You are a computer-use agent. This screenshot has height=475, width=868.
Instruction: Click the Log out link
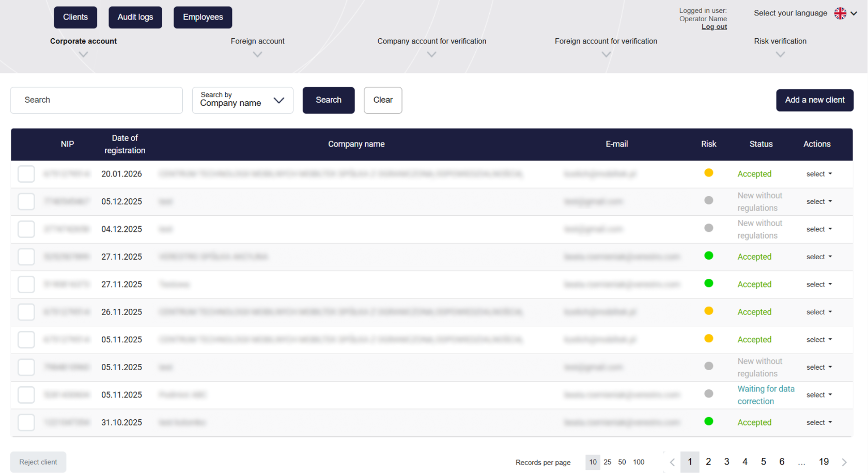714,27
